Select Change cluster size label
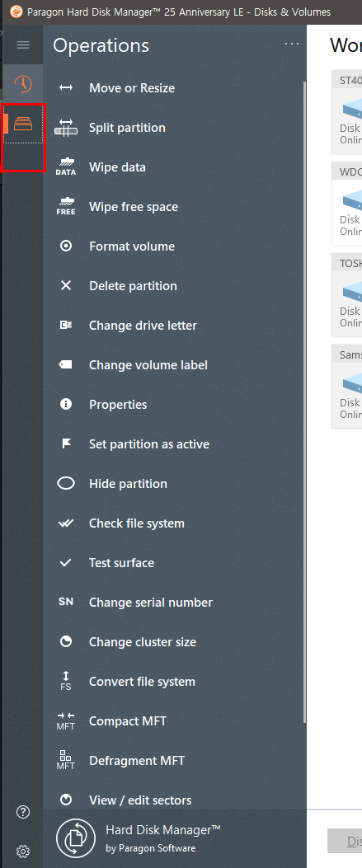The image size is (362, 868). tap(143, 642)
